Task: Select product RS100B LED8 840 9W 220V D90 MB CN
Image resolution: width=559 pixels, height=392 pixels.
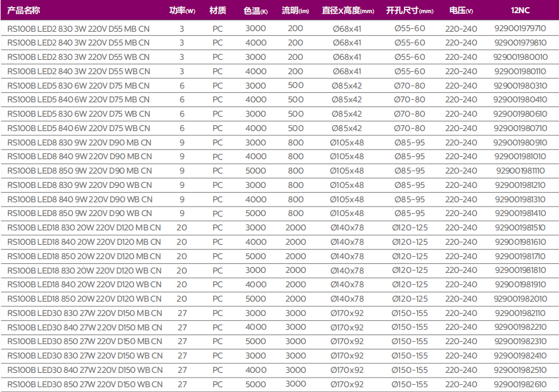Action: pos(80,156)
